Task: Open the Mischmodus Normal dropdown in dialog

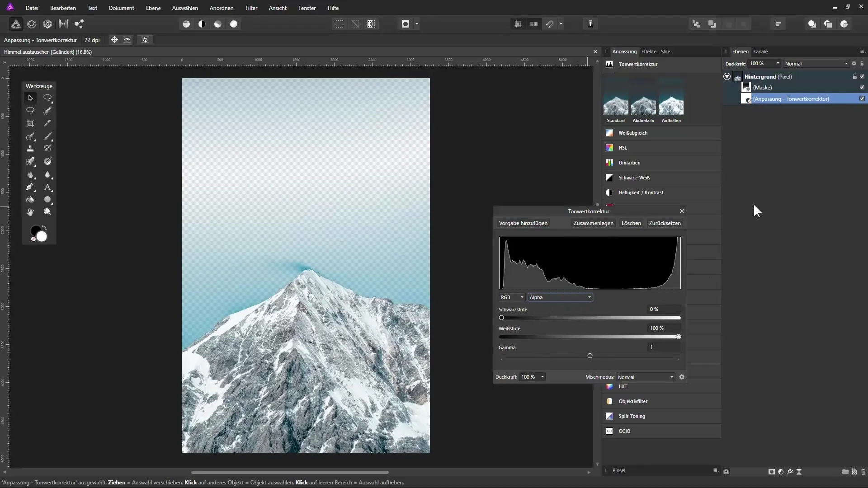Action: pos(646,377)
